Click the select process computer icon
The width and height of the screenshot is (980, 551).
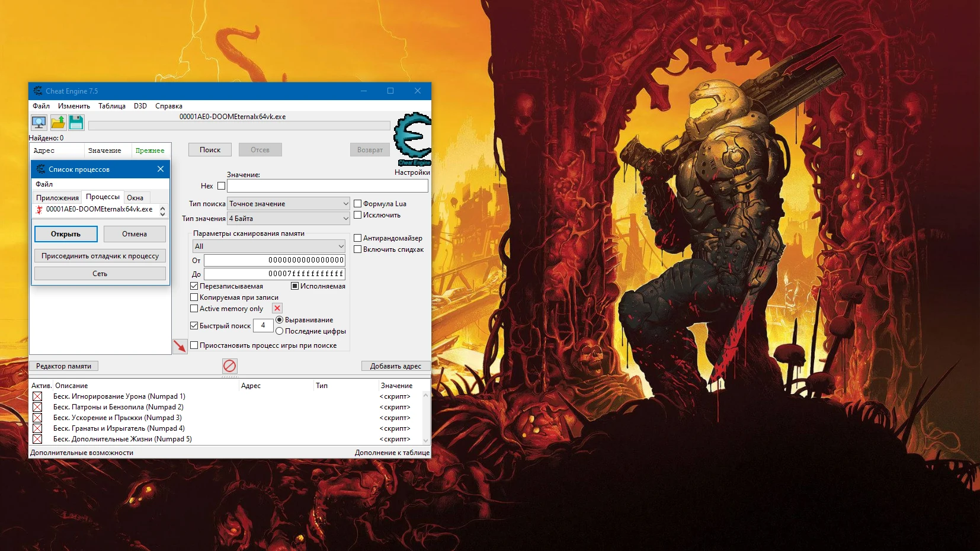[x=38, y=122]
